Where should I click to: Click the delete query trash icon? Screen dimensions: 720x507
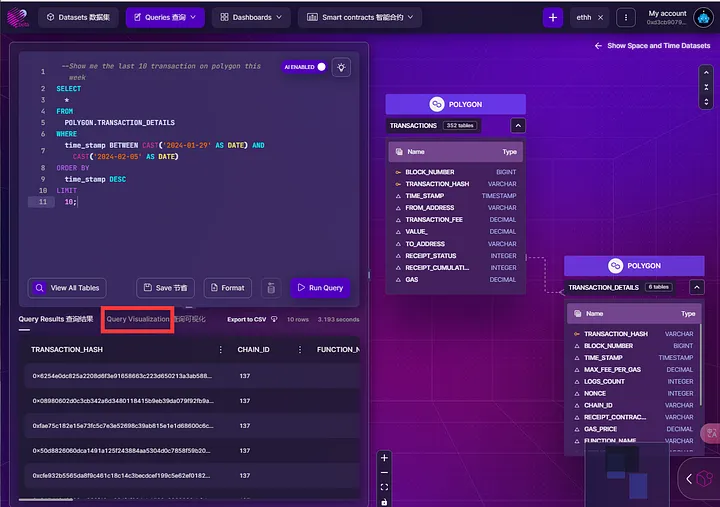click(270, 288)
